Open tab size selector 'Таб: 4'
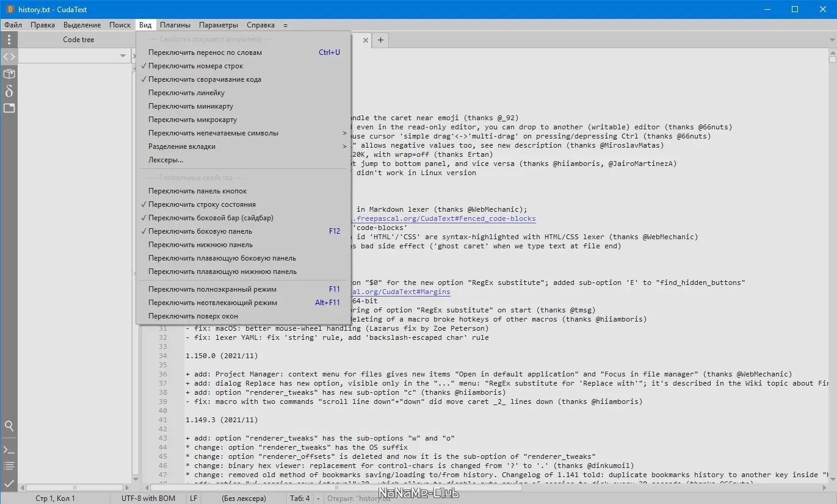The image size is (837, 504). click(x=300, y=499)
